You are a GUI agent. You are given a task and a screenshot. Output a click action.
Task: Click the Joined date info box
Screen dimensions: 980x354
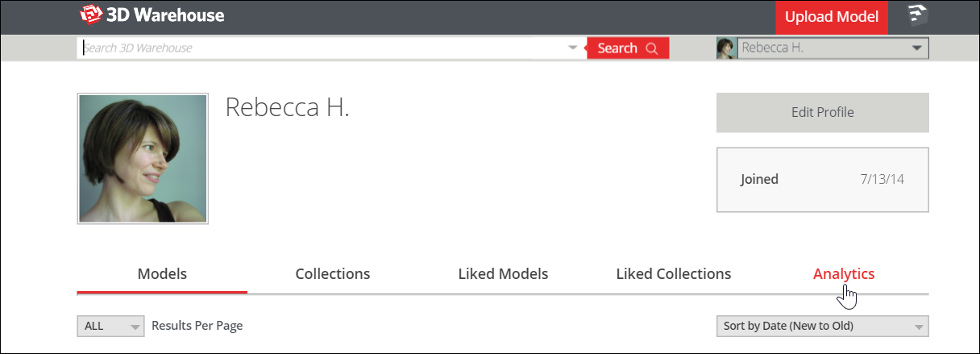click(x=823, y=179)
